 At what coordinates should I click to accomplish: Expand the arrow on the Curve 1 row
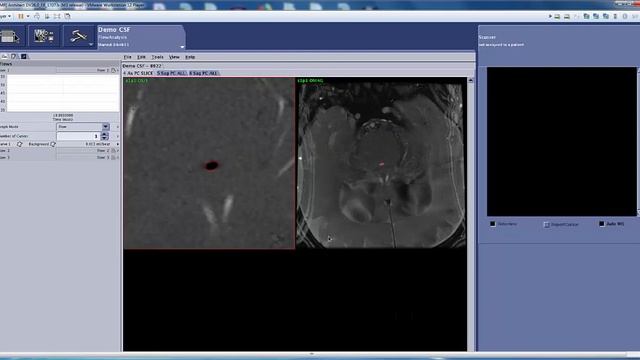coord(118,144)
